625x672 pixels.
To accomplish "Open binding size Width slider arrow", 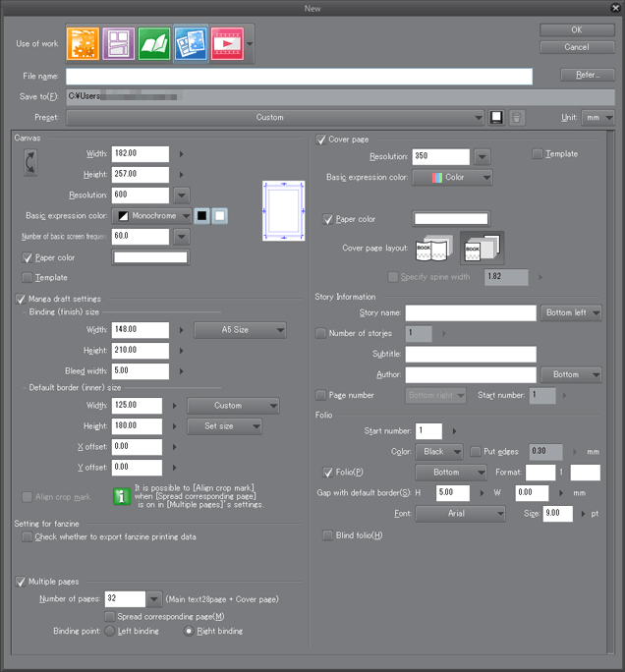I will coord(182,330).
